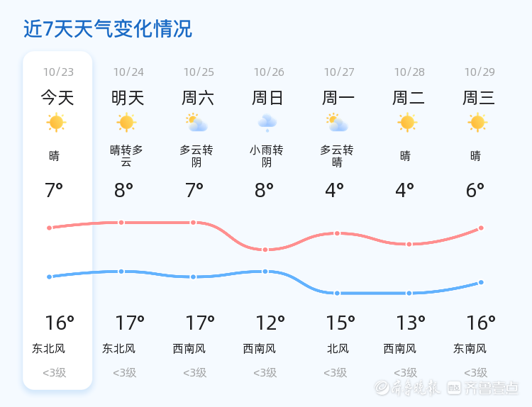Click the cloudy-sun icon for 周一
Image resolution: width=532 pixels, height=407 pixels.
pyautogui.click(x=337, y=123)
